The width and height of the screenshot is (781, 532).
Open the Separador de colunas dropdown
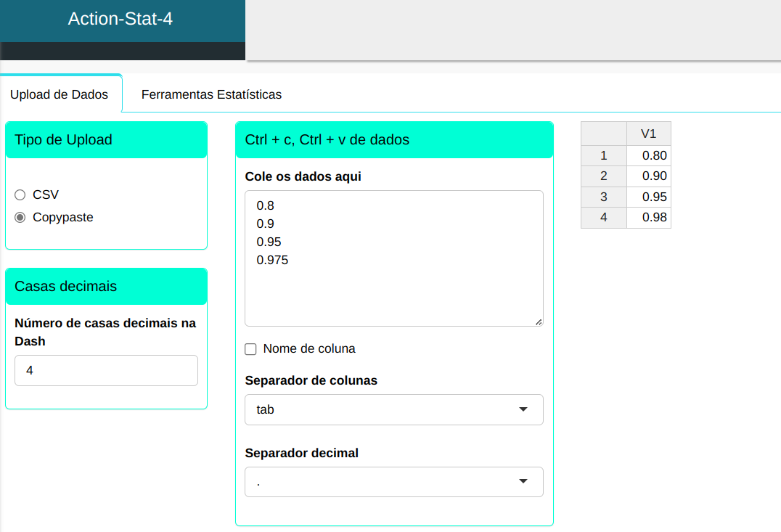[393, 409]
